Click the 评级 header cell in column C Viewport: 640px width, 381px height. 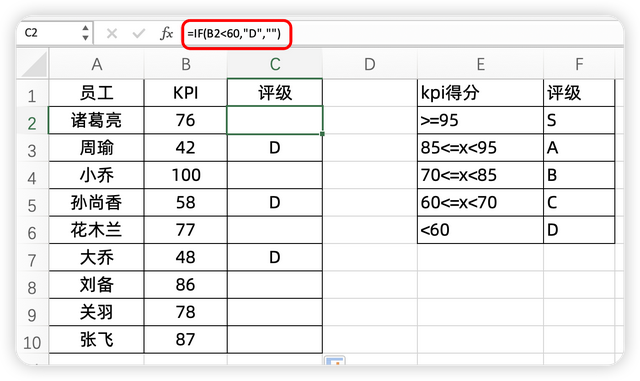275,93
